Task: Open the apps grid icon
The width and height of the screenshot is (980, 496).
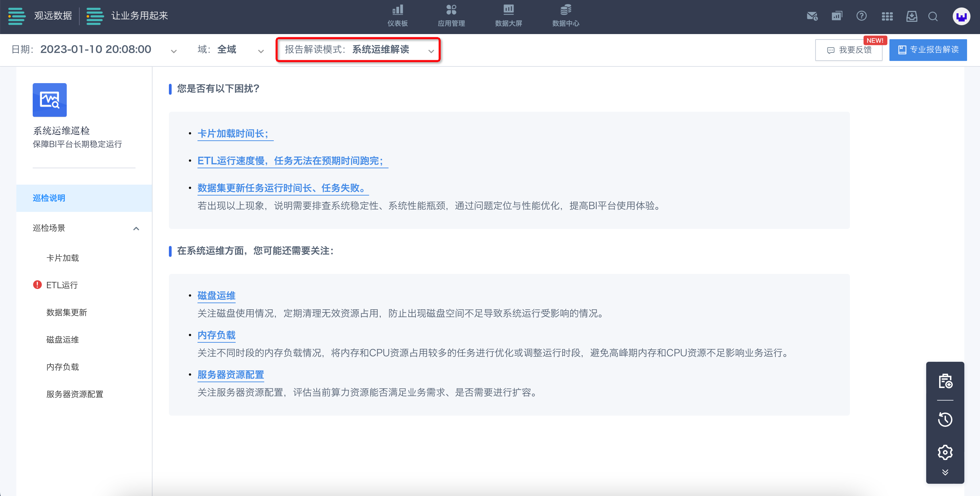Action: (x=887, y=16)
